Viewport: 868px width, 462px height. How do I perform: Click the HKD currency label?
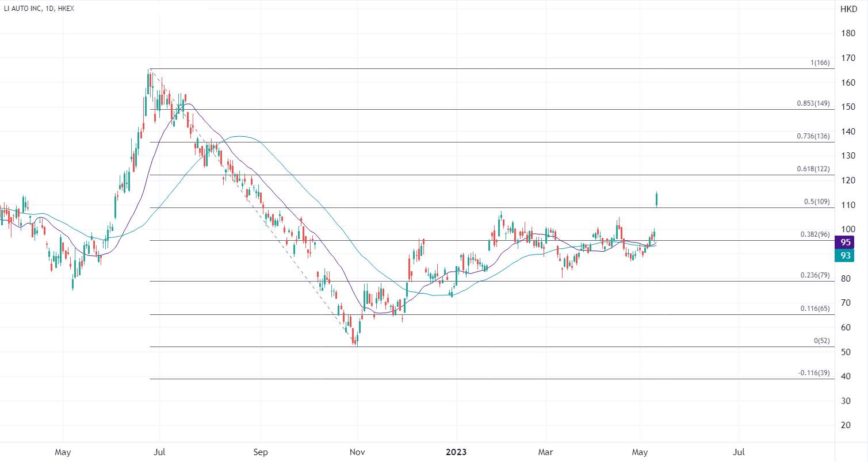tap(848, 9)
